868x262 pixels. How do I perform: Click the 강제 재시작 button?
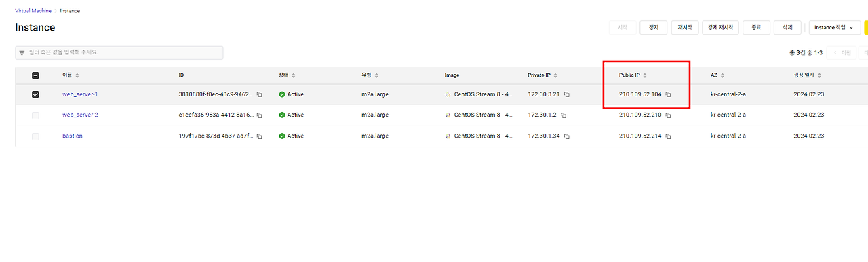721,27
